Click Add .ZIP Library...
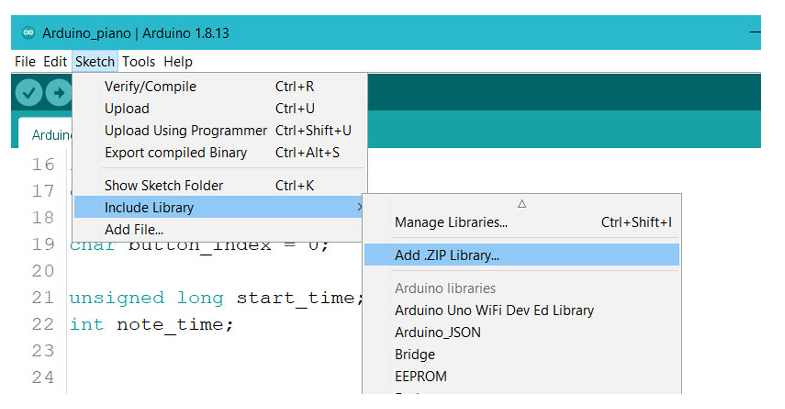785x409 pixels. pyautogui.click(x=447, y=256)
